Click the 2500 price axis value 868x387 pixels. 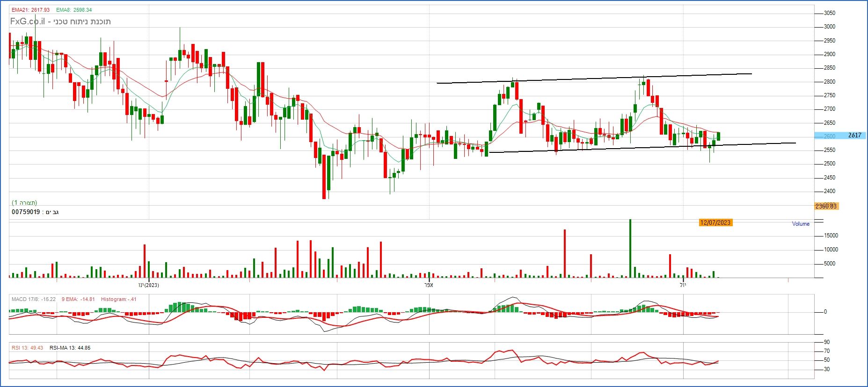coord(830,164)
